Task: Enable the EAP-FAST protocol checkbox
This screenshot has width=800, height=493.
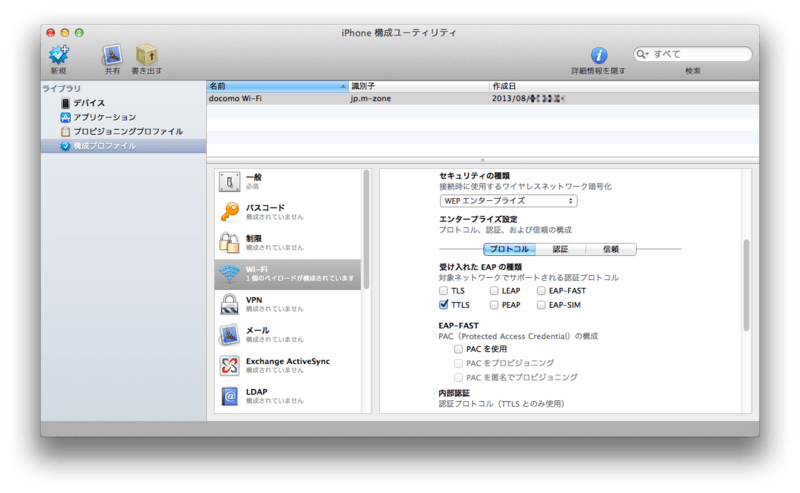Action: coord(541,291)
